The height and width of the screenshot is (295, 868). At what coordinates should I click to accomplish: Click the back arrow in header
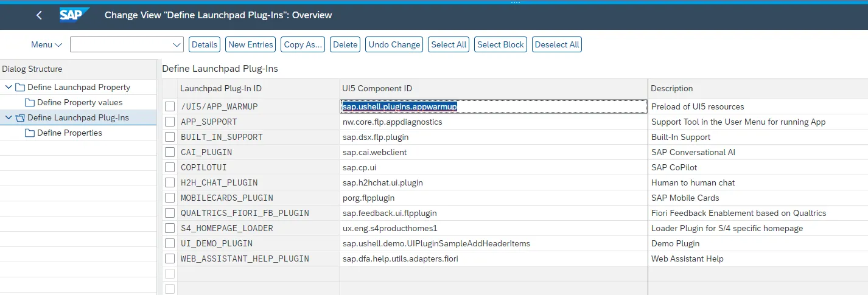coord(39,15)
